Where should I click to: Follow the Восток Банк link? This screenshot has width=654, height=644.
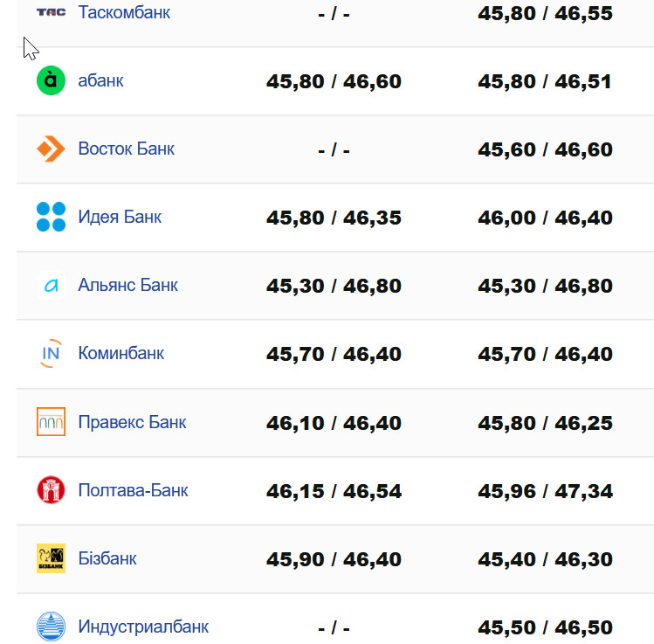coord(126,149)
